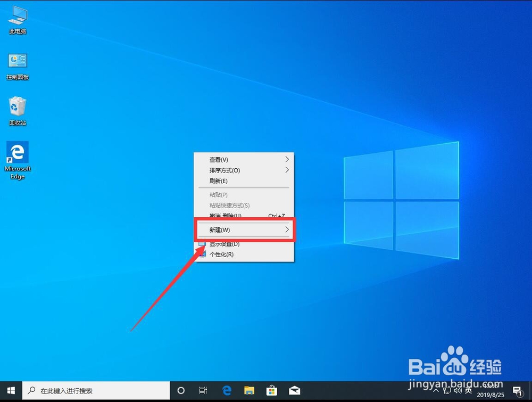Open File Explorer from taskbar
This screenshot has height=402, width=532.
click(x=249, y=391)
